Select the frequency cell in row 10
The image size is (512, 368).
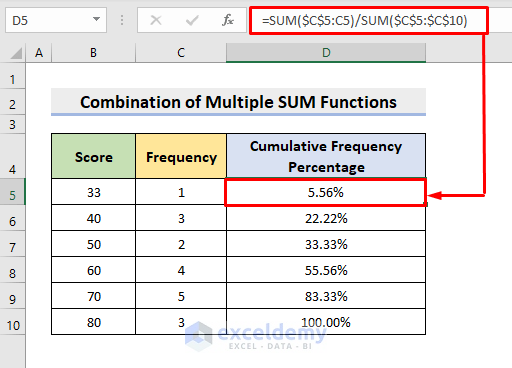pos(181,322)
